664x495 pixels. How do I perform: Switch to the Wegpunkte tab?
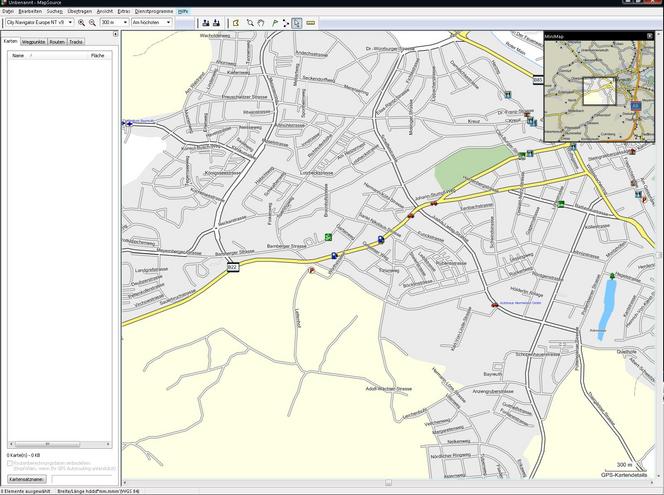tap(33, 42)
